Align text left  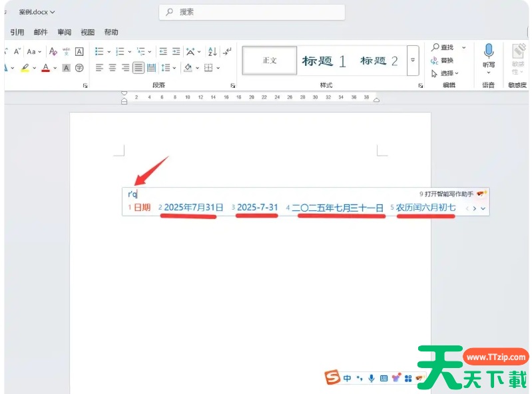pyautogui.click(x=99, y=68)
